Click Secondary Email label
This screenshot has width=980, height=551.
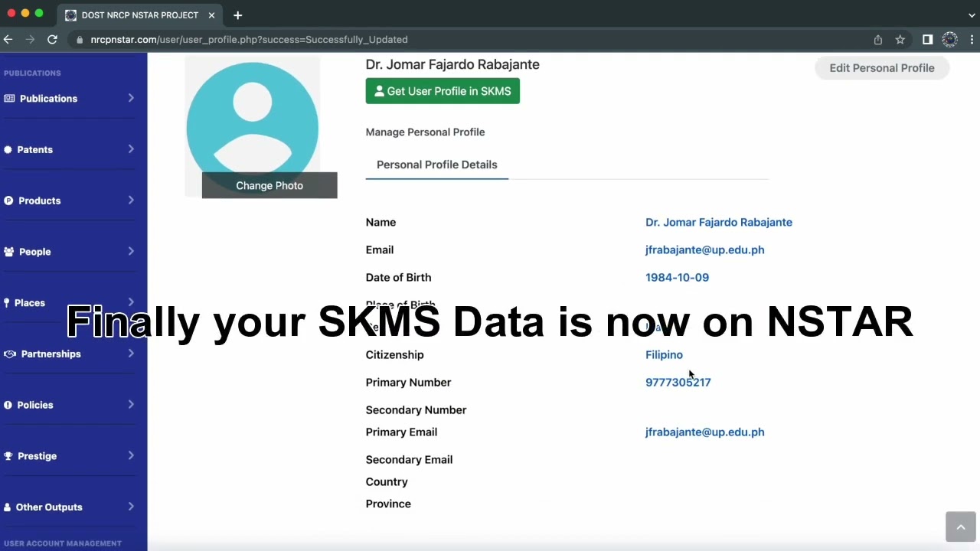(409, 460)
